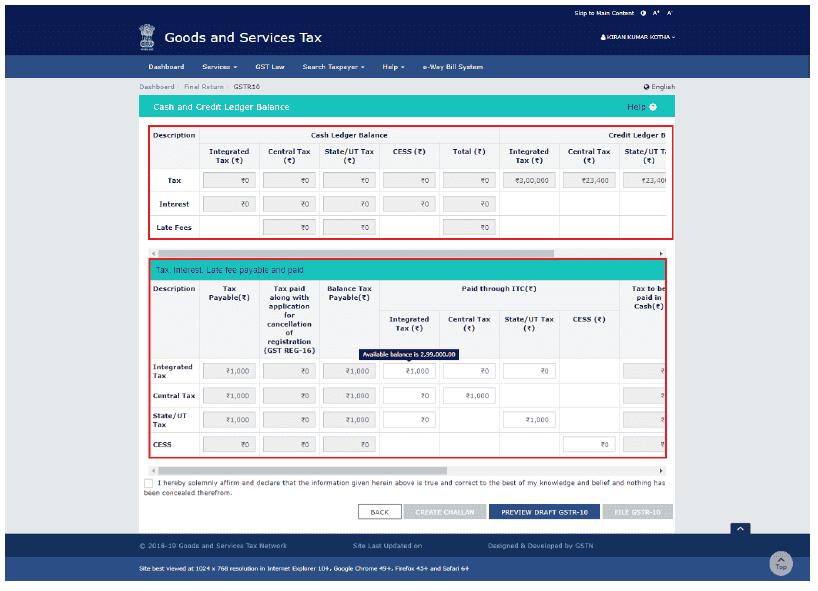Open the Help question mark icon
The image size is (818, 591).
(653, 107)
